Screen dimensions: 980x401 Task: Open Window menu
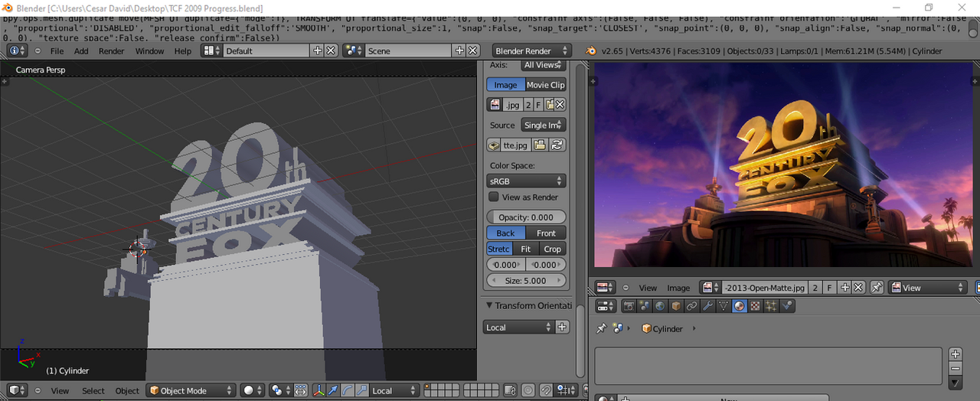pyautogui.click(x=149, y=51)
